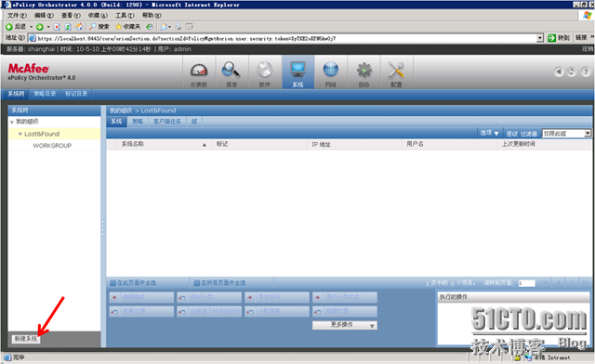This screenshot has width=595, height=364.
Task: Open the 选项 options dropdown
Action: [490, 133]
